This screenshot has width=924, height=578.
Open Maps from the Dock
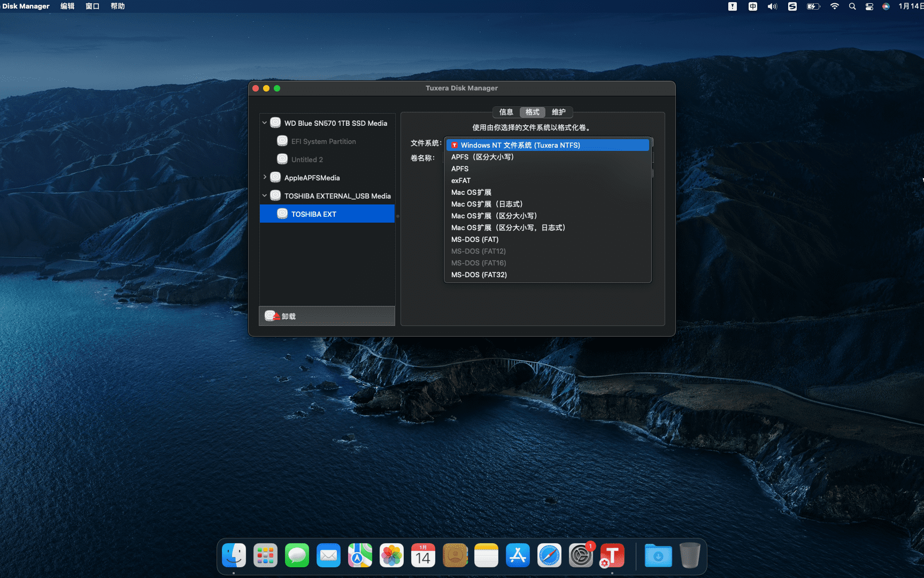(360, 556)
